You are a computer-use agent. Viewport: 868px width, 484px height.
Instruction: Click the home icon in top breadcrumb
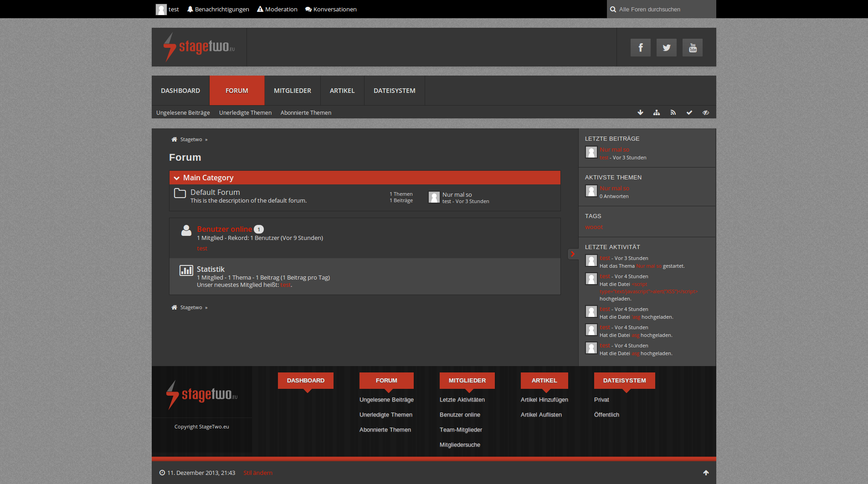(174, 139)
